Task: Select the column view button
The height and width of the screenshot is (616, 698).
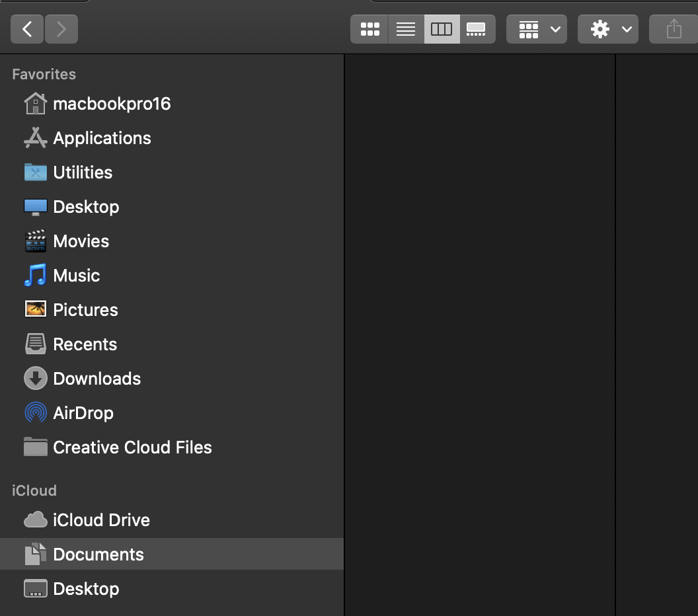Action: point(442,29)
